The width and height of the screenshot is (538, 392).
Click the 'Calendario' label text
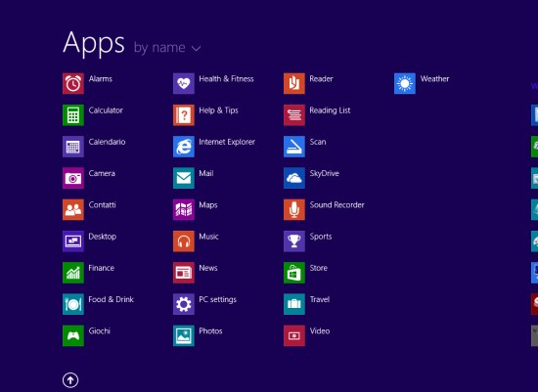pos(107,142)
